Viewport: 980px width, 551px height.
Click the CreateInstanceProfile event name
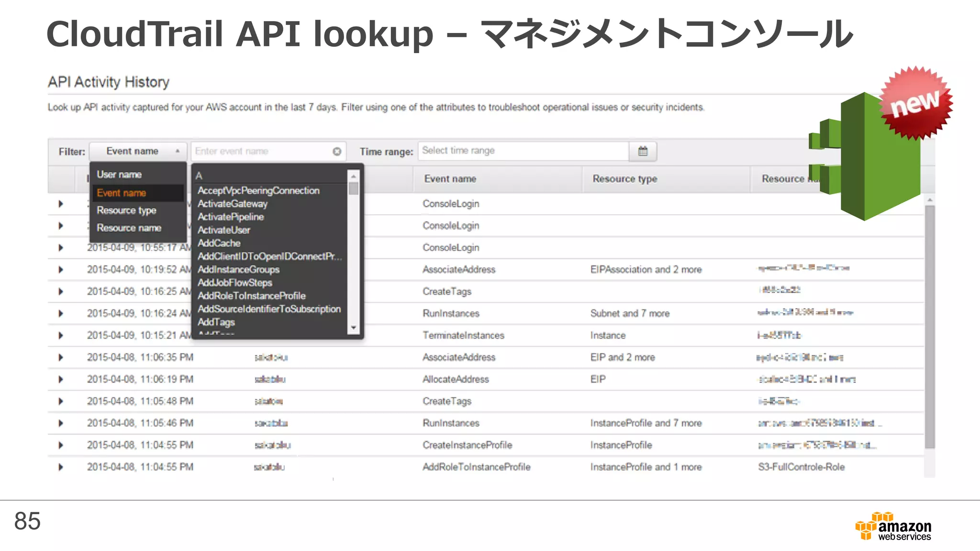pyautogui.click(x=467, y=445)
